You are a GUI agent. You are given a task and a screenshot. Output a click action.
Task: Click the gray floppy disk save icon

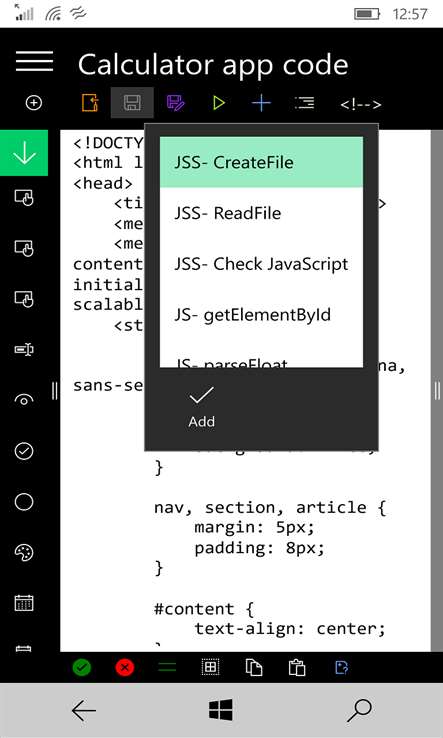click(x=132, y=103)
